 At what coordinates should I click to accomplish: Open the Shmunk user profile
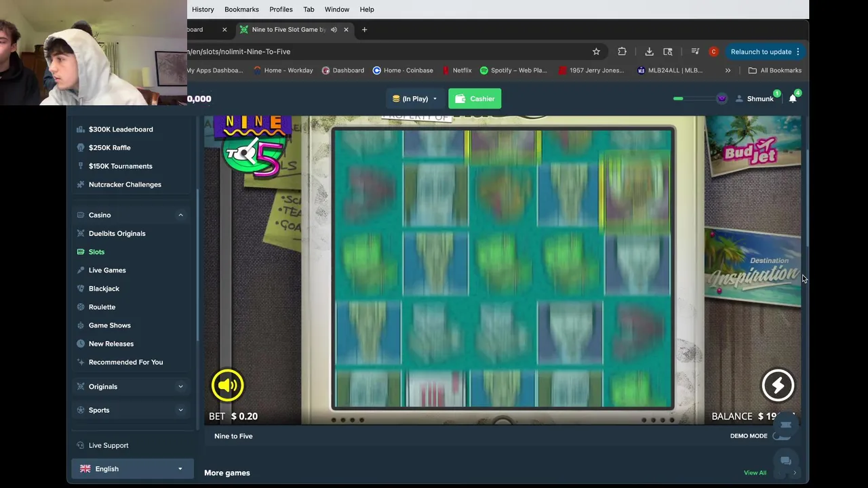tap(755, 99)
